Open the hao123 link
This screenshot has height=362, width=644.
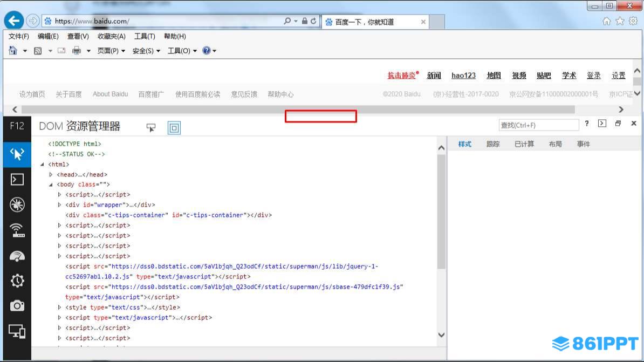click(463, 75)
